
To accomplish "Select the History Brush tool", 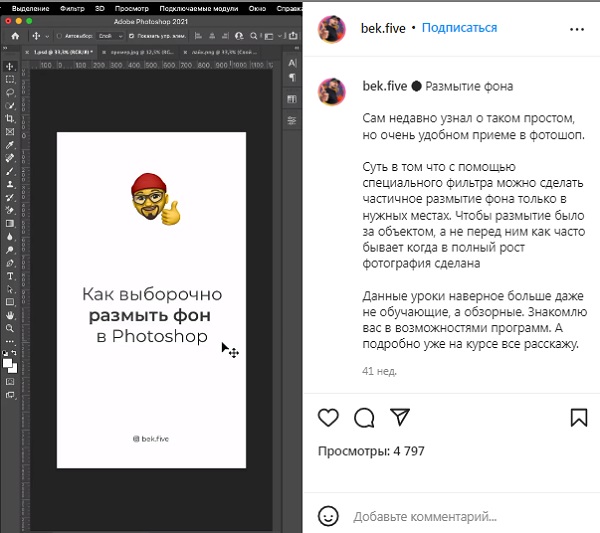I will pos(10,197).
